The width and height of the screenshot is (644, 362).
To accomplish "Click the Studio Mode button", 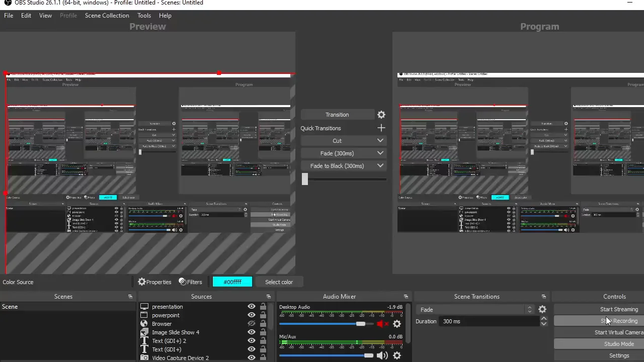I will pyautogui.click(x=599, y=344).
